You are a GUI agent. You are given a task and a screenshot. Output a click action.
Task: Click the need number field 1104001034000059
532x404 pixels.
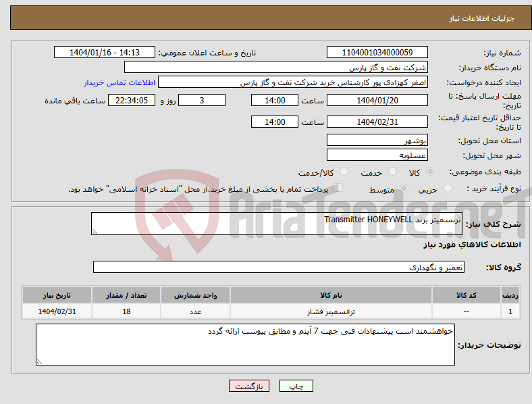pos(377,52)
